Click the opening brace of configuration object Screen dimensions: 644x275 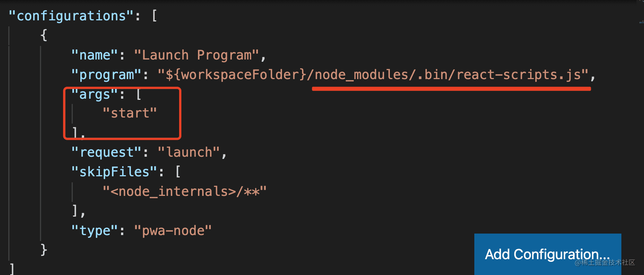(x=44, y=35)
